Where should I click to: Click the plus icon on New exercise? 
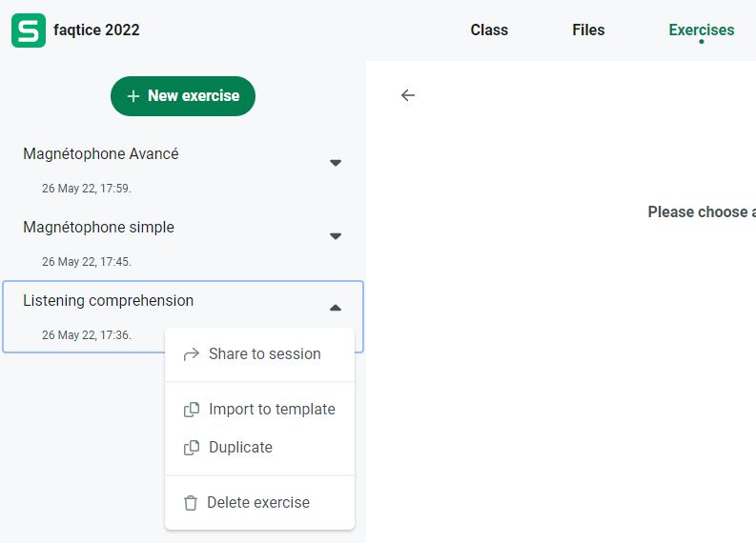[x=133, y=96]
